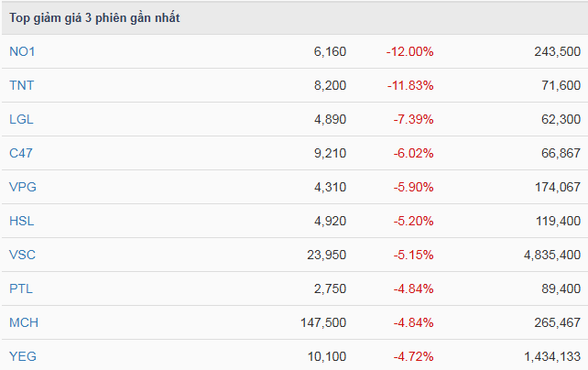Open the VPG stock link
Screen dimensions: 588x370
click(x=22, y=187)
